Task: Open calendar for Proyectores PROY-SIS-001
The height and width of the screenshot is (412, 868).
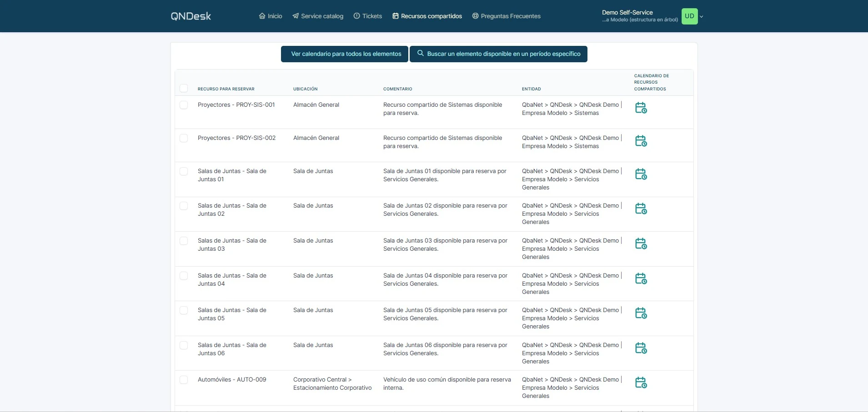Action: pos(641,108)
